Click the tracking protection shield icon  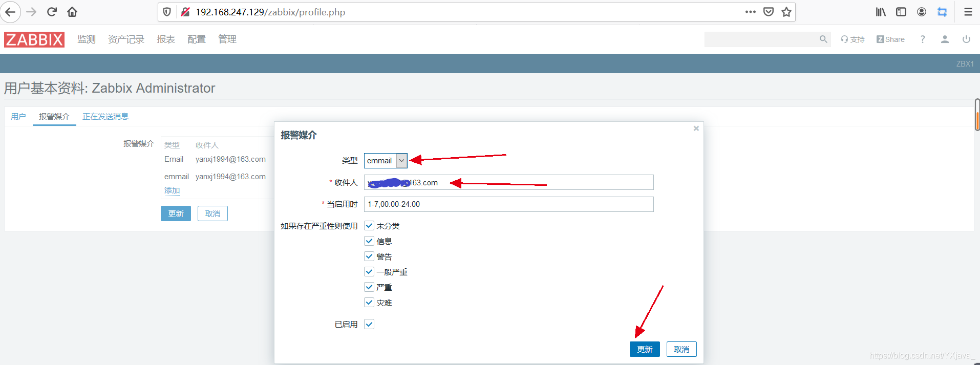click(167, 12)
